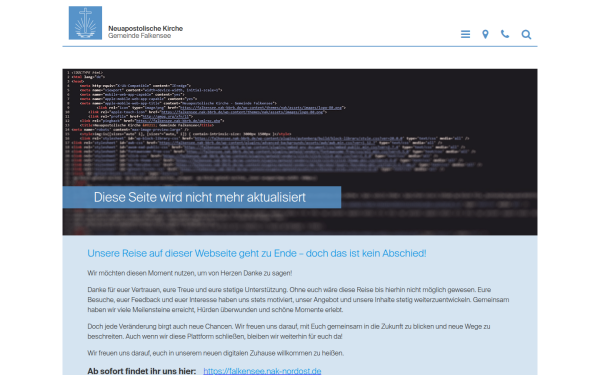Click the sentence "Wir freuen uns darauf, euch in unserem"
Image resolution: width=600 pixels, height=375 pixels.
coord(215,353)
